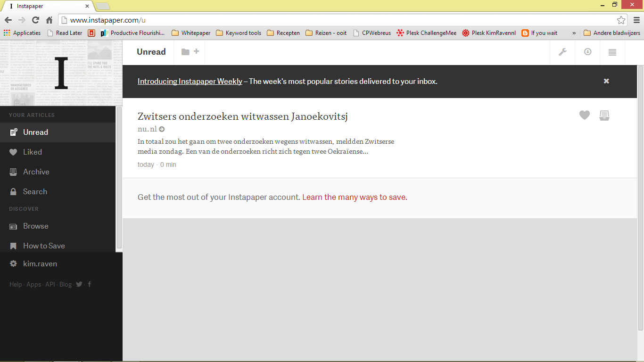Click Learn the many ways to save
Image resolution: width=644 pixels, height=362 pixels.
click(355, 197)
